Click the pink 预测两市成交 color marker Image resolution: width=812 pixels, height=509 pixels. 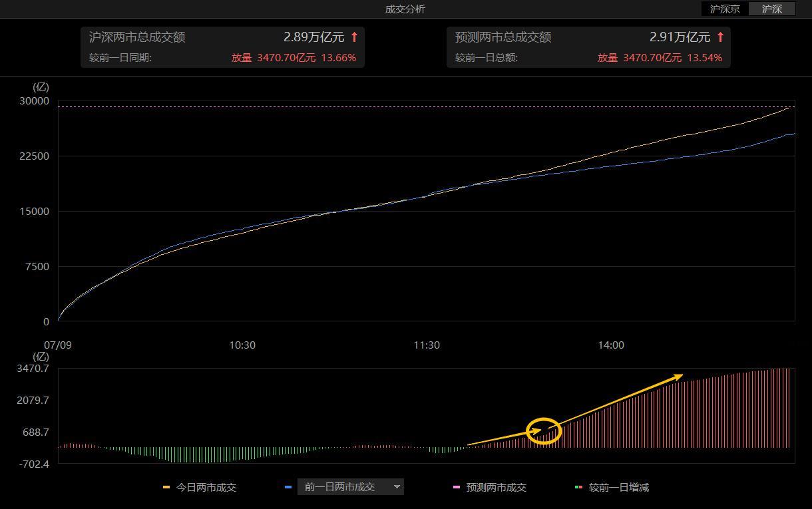tap(457, 487)
